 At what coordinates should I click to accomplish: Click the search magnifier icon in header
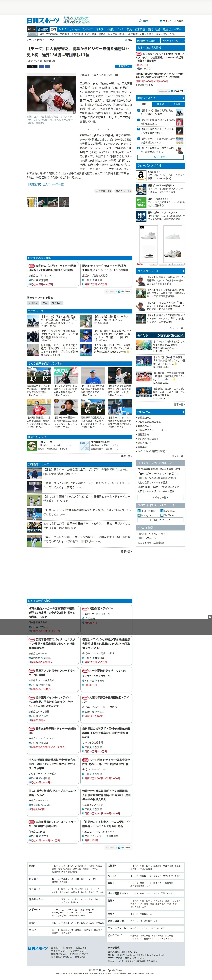pyautogui.click(x=141, y=21)
